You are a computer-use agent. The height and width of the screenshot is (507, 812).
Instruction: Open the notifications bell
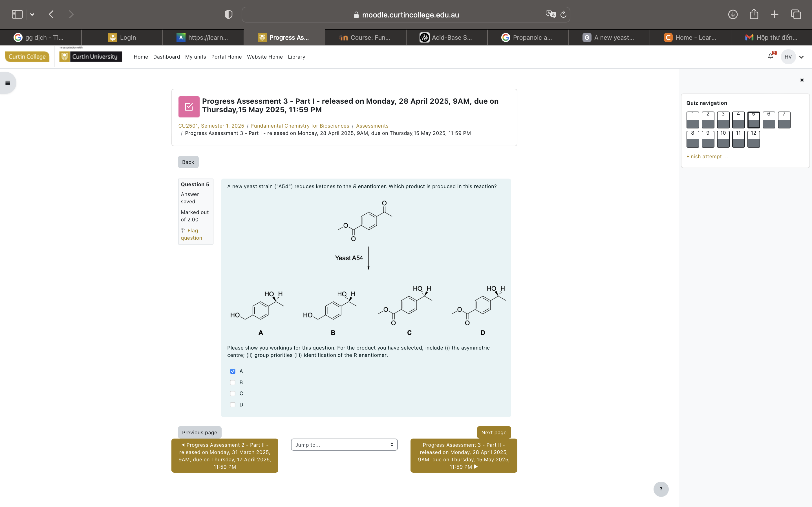tap(770, 57)
